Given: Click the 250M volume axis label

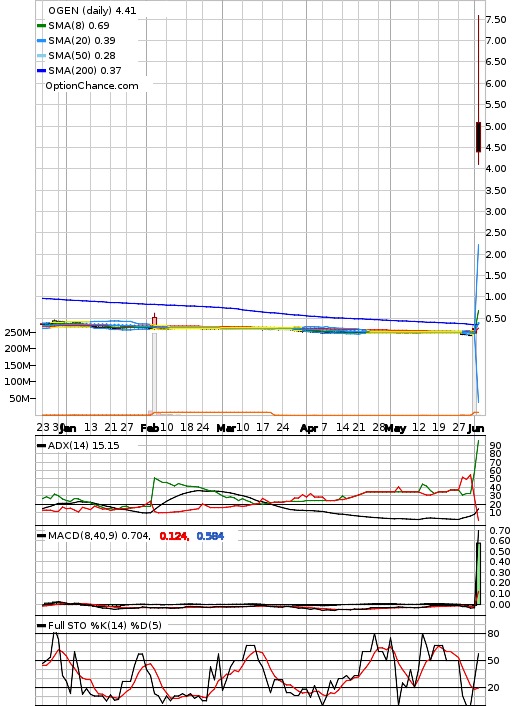Looking at the screenshot, I should [17, 333].
